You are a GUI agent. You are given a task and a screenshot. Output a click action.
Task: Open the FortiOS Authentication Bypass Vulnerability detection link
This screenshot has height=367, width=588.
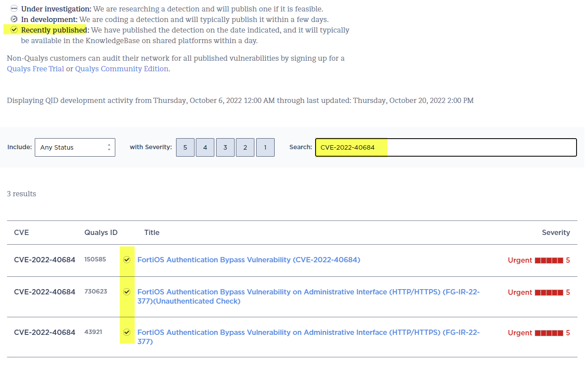[249, 260]
